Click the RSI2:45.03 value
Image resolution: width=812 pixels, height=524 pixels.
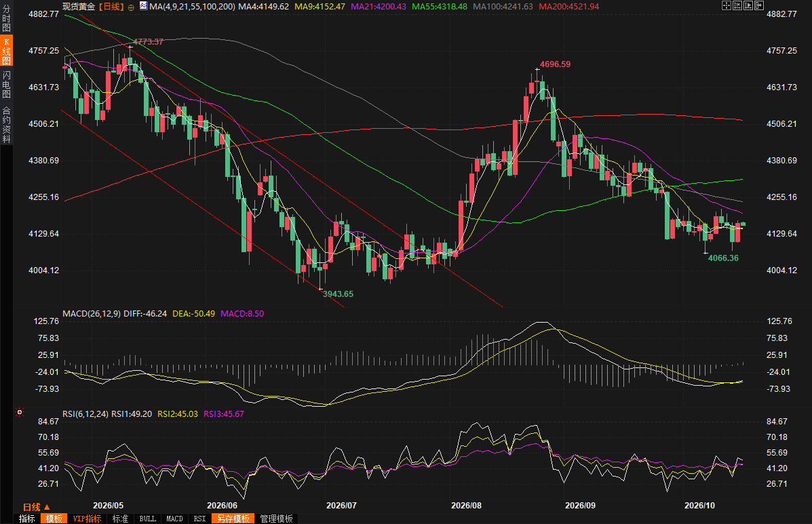click(x=178, y=414)
